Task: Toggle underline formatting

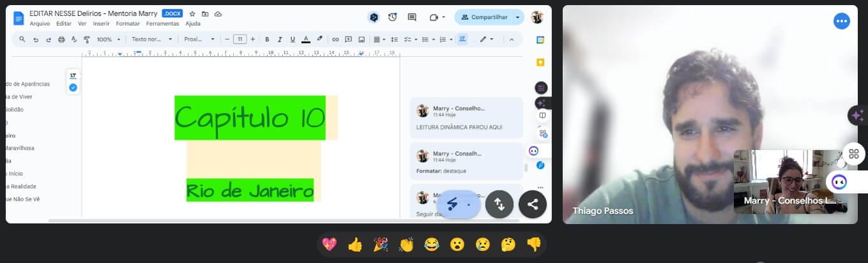Action: [292, 40]
